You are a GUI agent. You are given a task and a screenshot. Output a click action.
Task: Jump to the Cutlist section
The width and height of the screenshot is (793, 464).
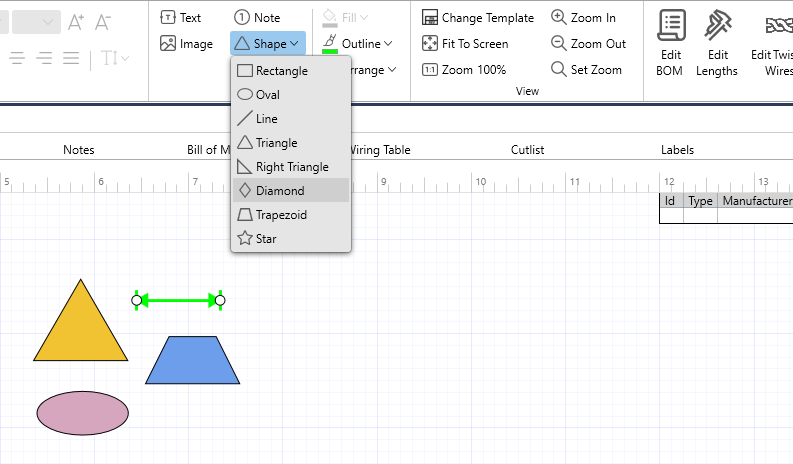pyautogui.click(x=527, y=150)
